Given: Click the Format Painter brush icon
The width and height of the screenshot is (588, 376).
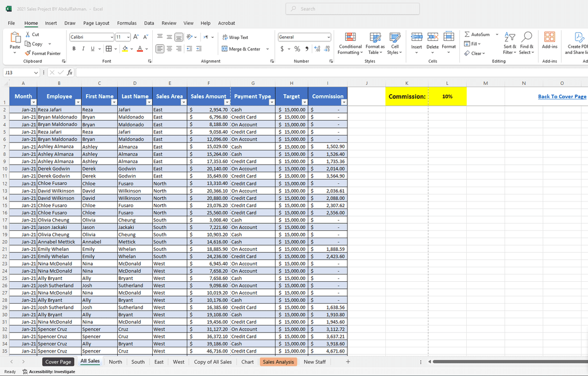Looking at the screenshot, I should (x=28, y=53).
